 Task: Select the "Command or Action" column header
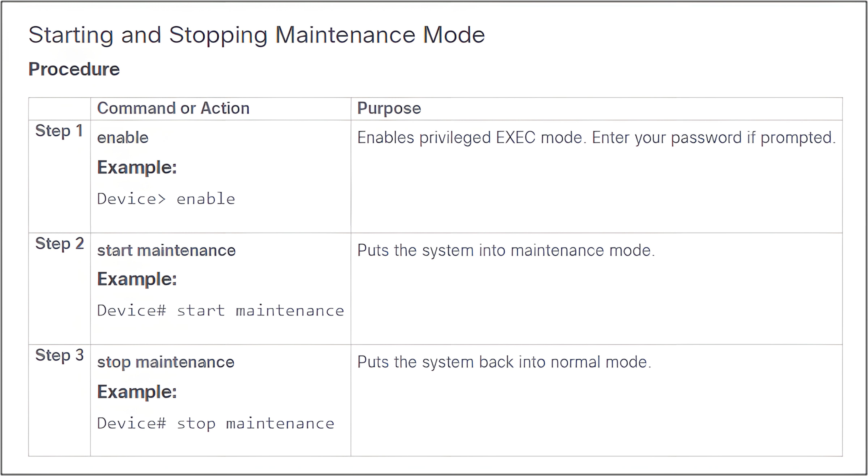(173, 109)
